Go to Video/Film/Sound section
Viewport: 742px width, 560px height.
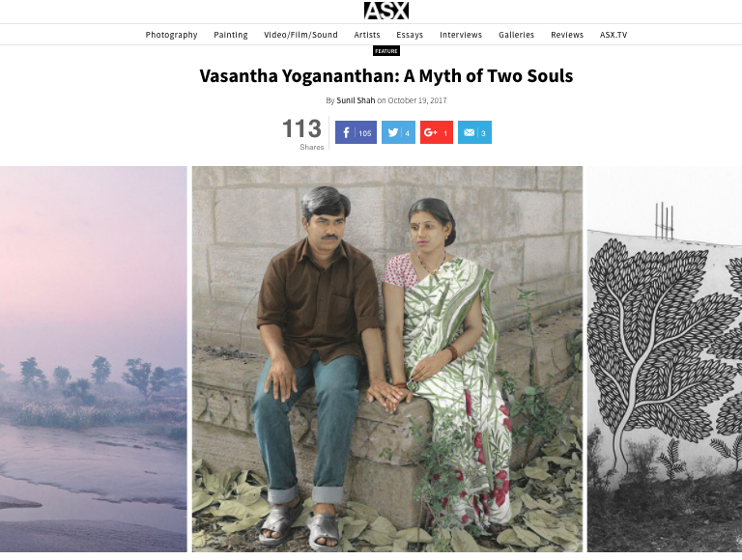click(x=300, y=35)
